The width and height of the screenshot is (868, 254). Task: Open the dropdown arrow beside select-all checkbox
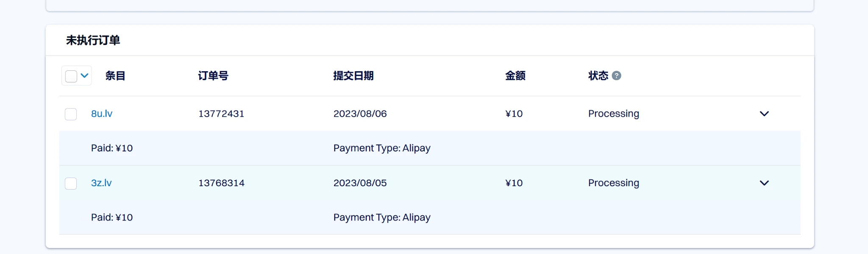click(x=85, y=76)
